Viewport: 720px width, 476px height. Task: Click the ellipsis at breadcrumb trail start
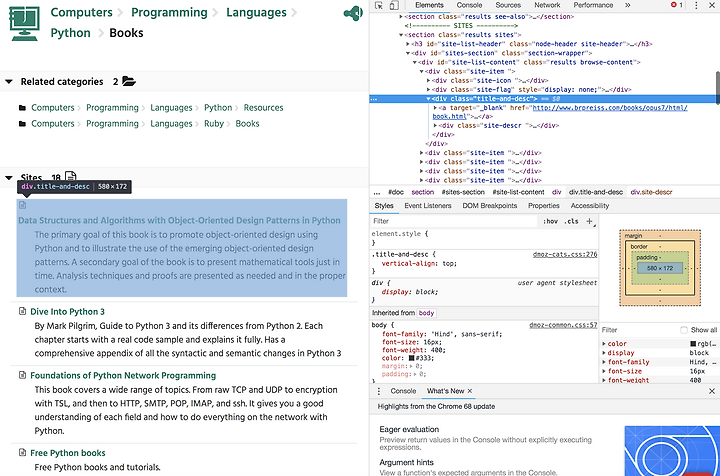(x=377, y=192)
